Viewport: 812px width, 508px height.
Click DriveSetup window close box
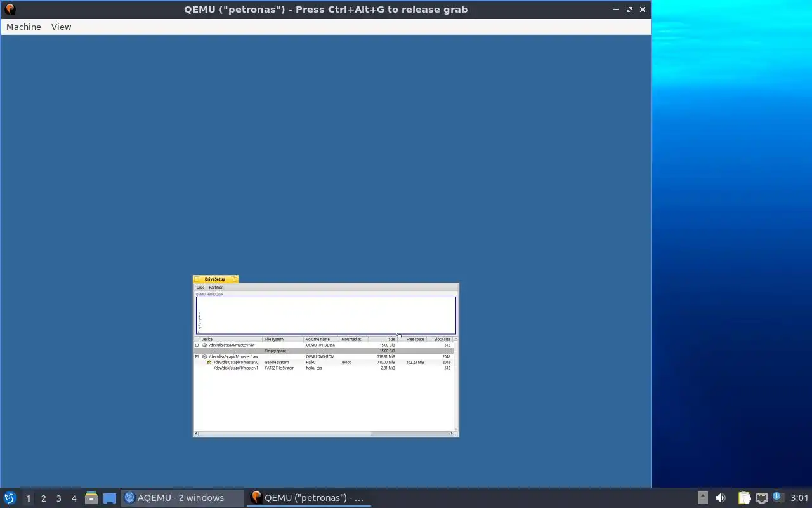pyautogui.click(x=197, y=279)
